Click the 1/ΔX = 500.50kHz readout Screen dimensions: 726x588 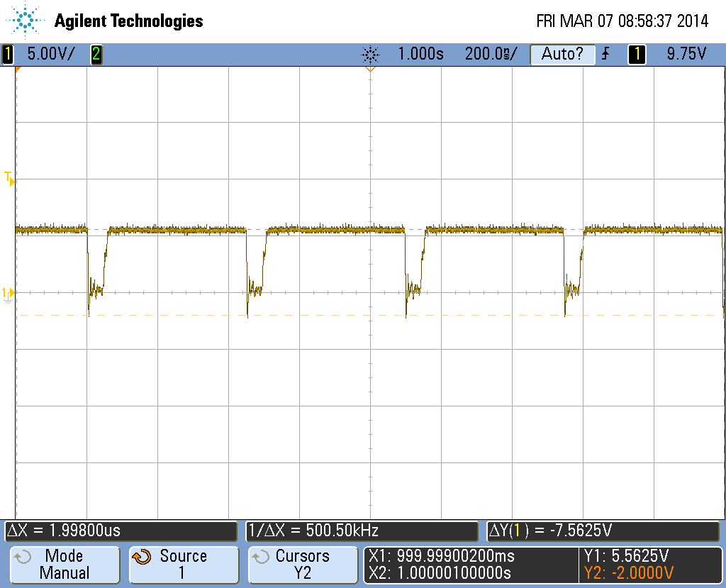pyautogui.click(x=362, y=531)
